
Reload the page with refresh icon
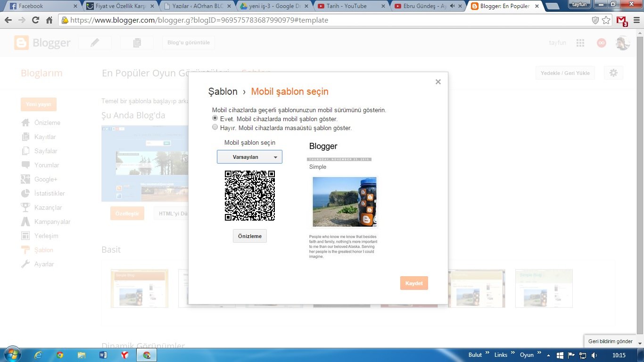(x=35, y=20)
